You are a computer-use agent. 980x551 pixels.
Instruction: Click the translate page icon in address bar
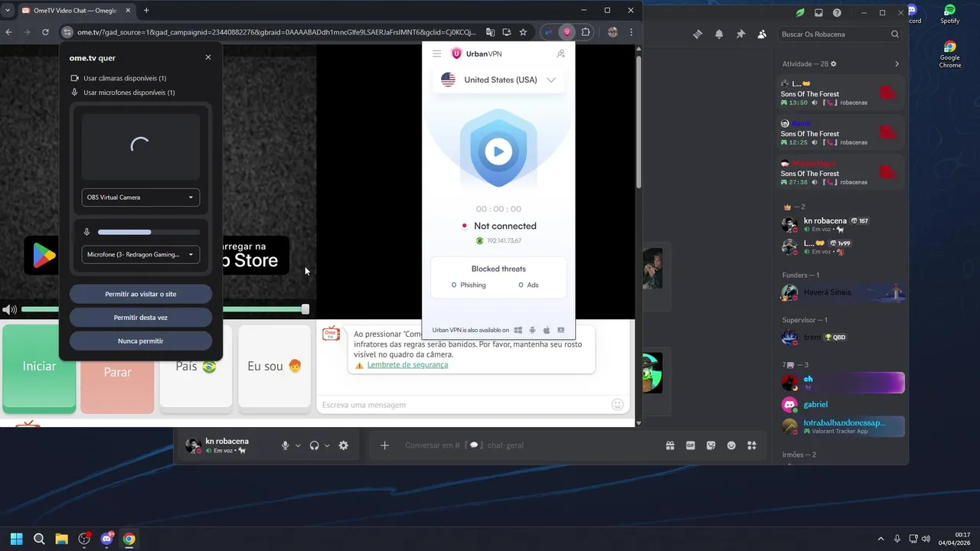[490, 32]
